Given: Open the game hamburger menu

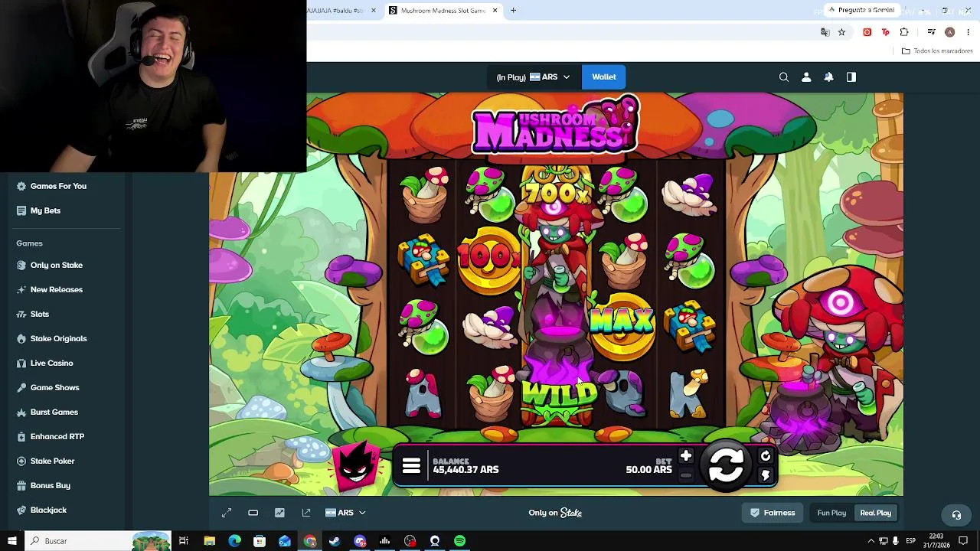Looking at the screenshot, I should (411, 466).
